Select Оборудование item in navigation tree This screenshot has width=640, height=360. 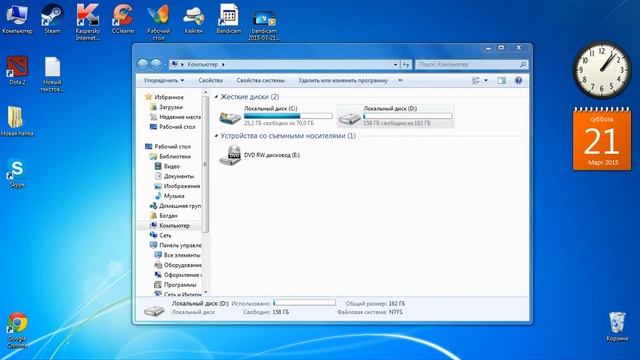pyautogui.click(x=178, y=265)
